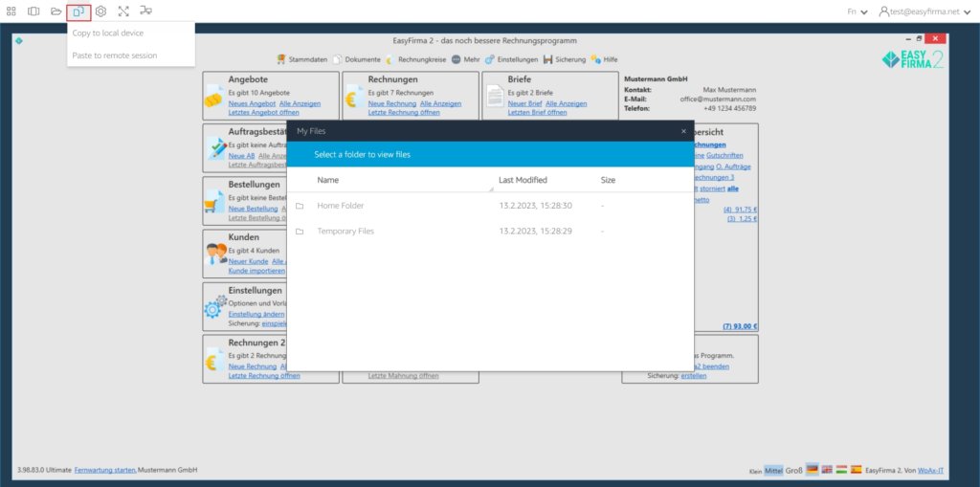Click the Angebote gold coins icon
This screenshot has height=487, width=980.
(214, 97)
